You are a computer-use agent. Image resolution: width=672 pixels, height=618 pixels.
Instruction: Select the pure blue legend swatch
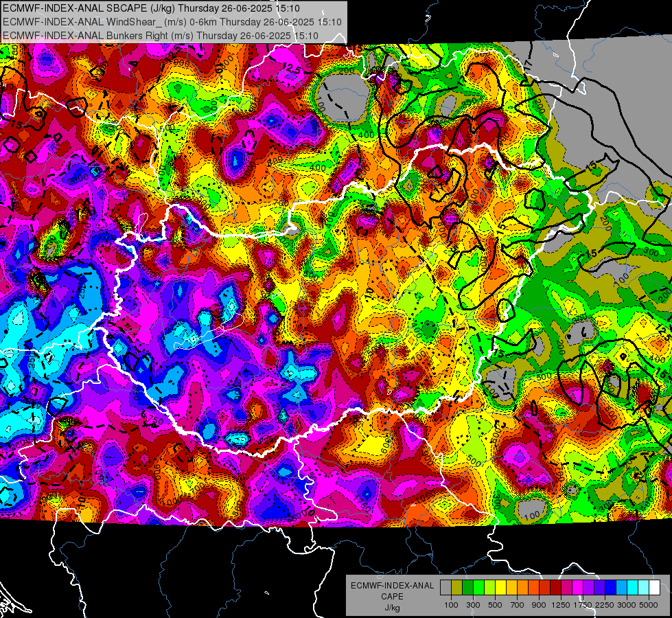click(611, 588)
